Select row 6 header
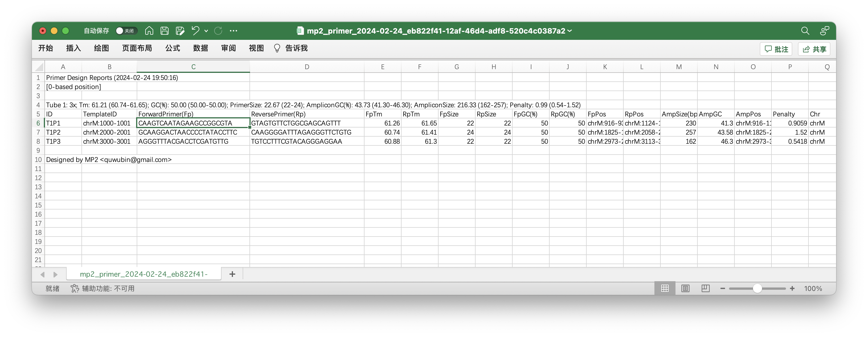This screenshot has width=868, height=337. point(38,123)
